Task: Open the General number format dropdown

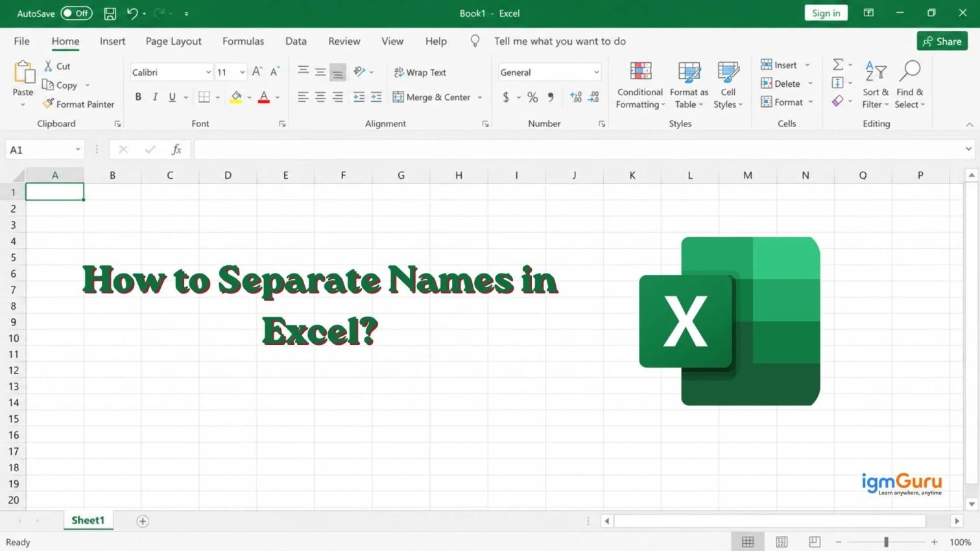Action: tap(596, 73)
